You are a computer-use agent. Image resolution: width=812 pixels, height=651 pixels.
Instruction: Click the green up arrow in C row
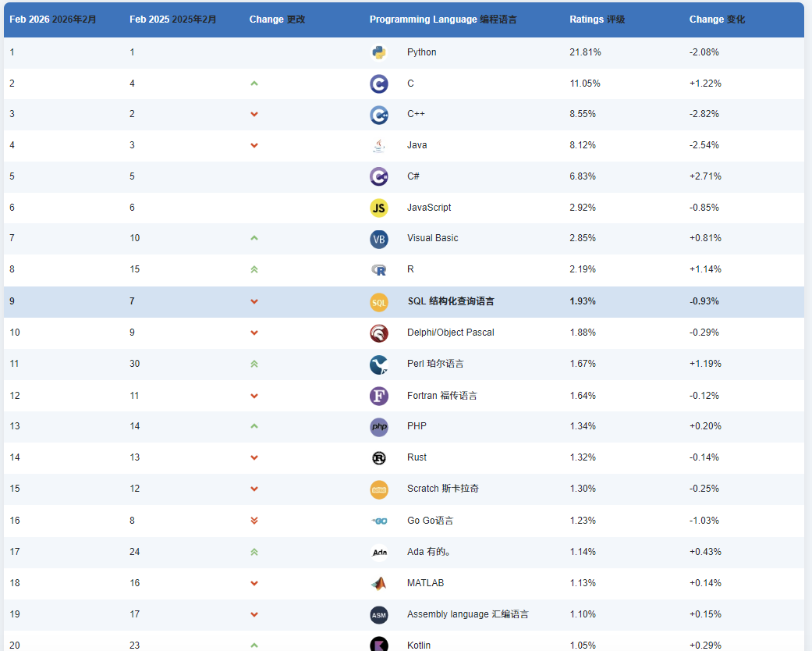coord(254,84)
